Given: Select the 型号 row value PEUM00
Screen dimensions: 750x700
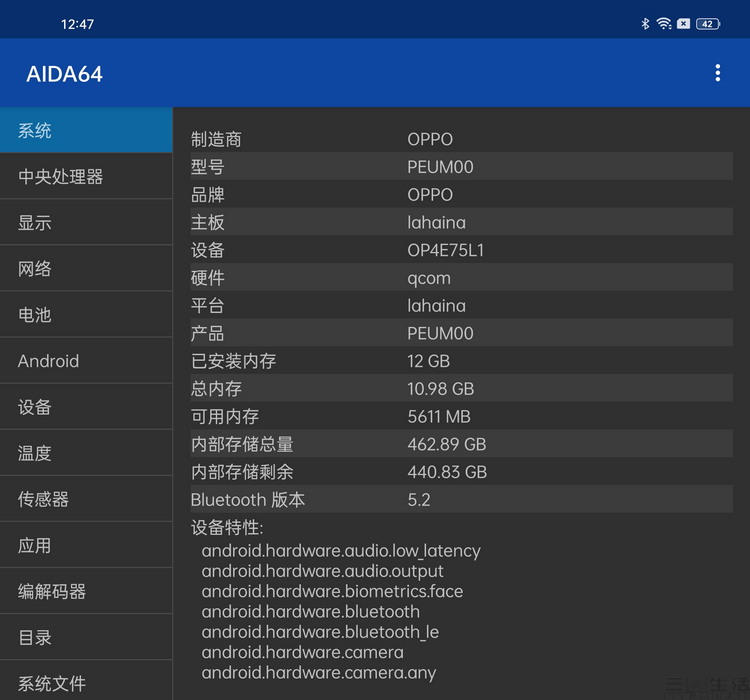Looking at the screenshot, I should coord(440,167).
